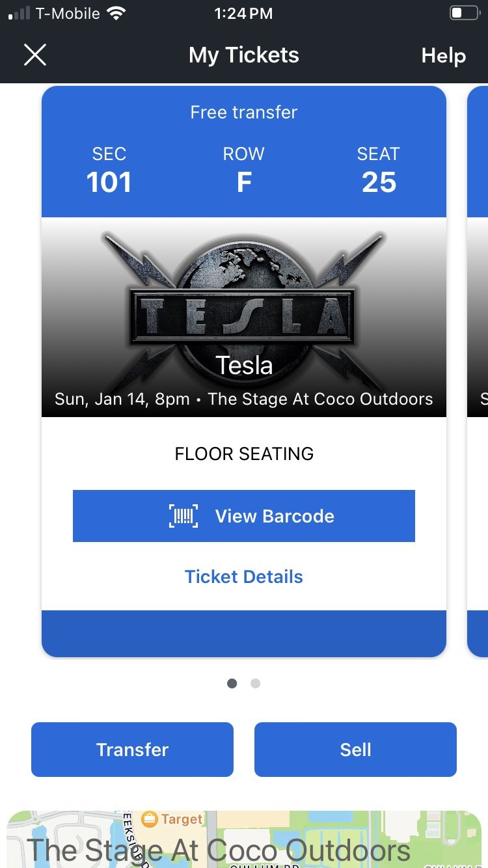488x868 pixels.
Task: Tap the Tesla band logo image
Action: [244, 306]
